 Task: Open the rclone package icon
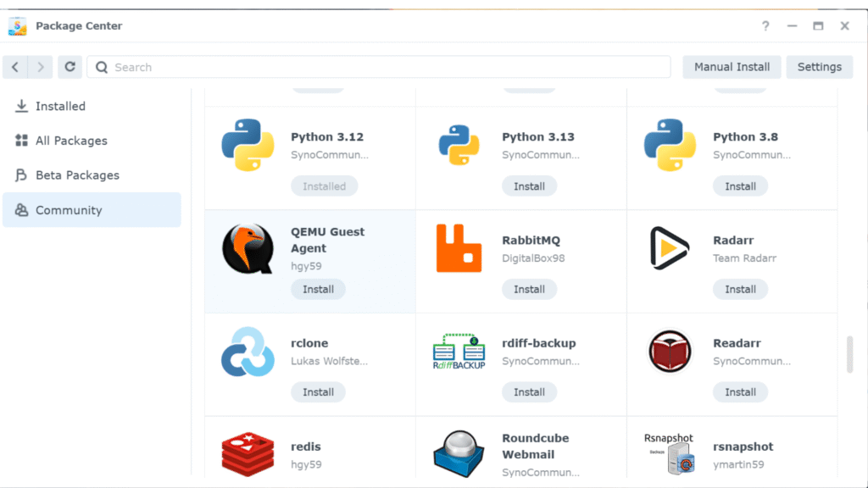248,352
